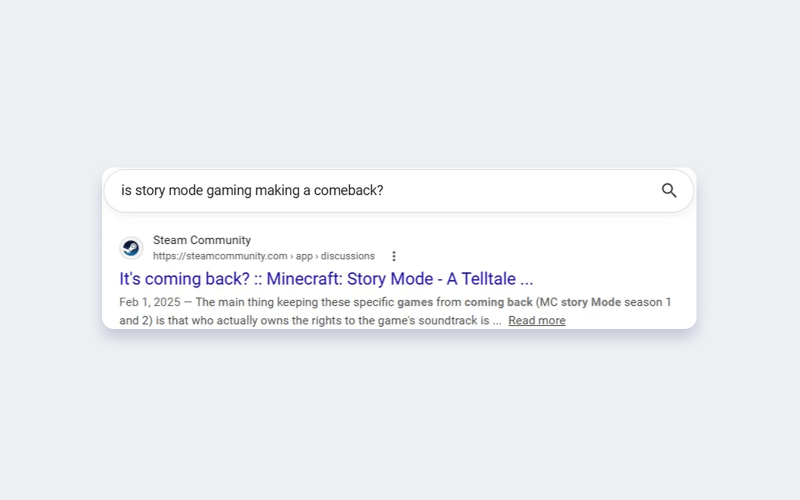Click "season 1" in the snippet text

[x=647, y=302]
